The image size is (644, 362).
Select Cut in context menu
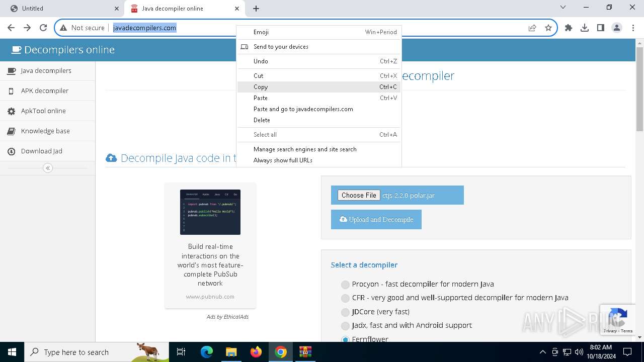click(319, 76)
